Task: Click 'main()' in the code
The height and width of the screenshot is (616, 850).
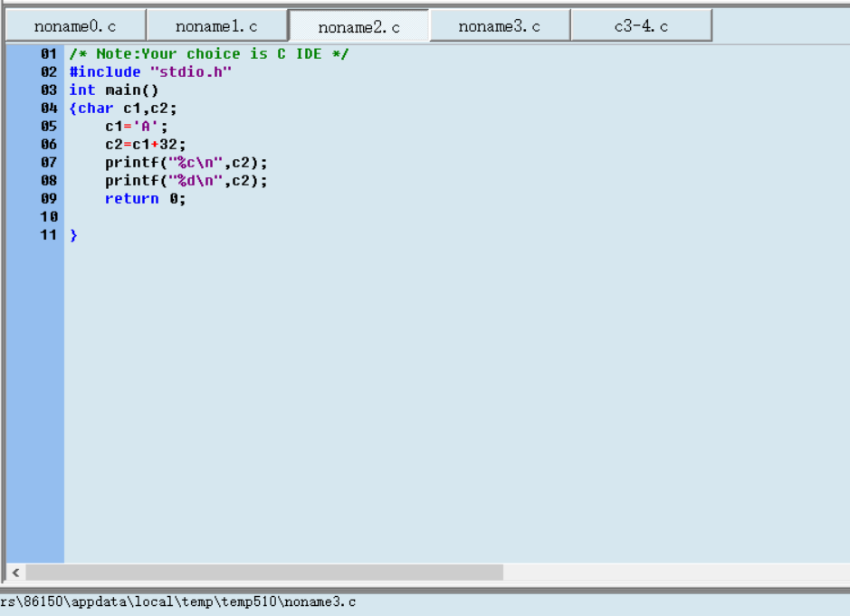Action: pyautogui.click(x=132, y=90)
